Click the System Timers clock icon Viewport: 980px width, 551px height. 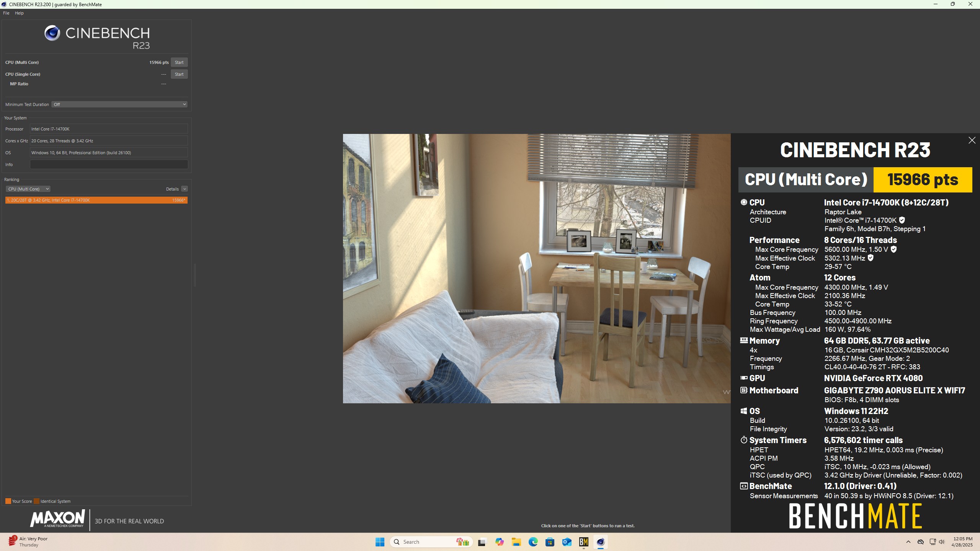click(744, 440)
